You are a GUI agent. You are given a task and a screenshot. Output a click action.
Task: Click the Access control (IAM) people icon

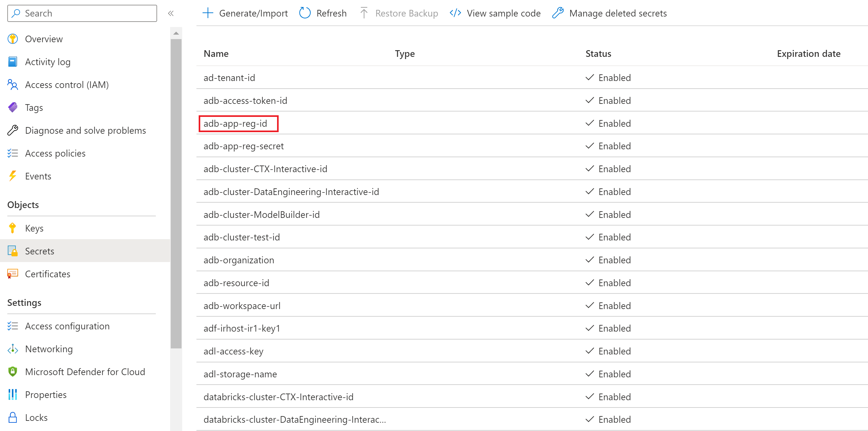coord(13,85)
